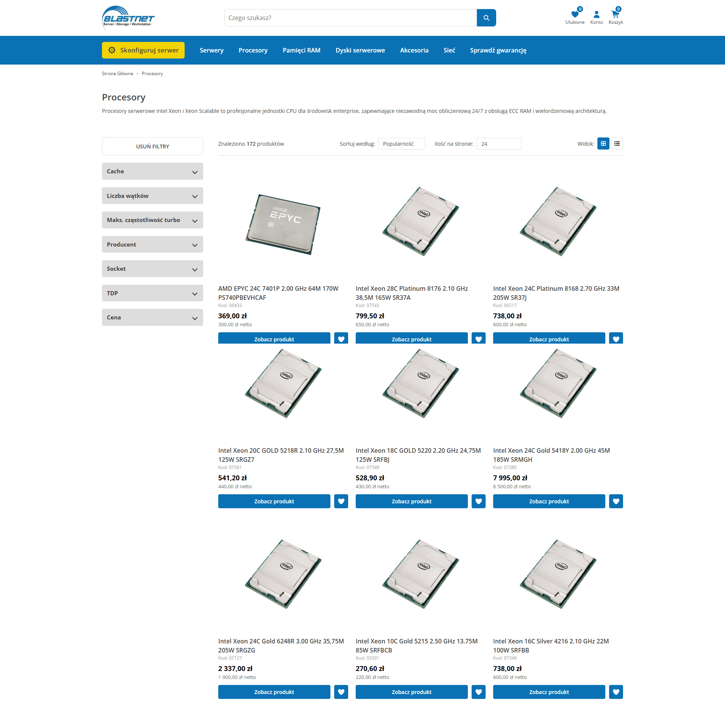Image resolution: width=725 pixels, height=728 pixels.
Task: Favorite the Xeon Gold 5215 processor
Action: coord(478,692)
